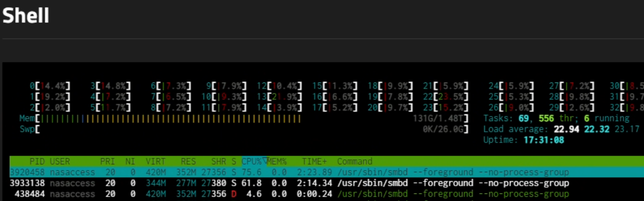Sort by the PRI column header
644x201 pixels.
[107, 161]
